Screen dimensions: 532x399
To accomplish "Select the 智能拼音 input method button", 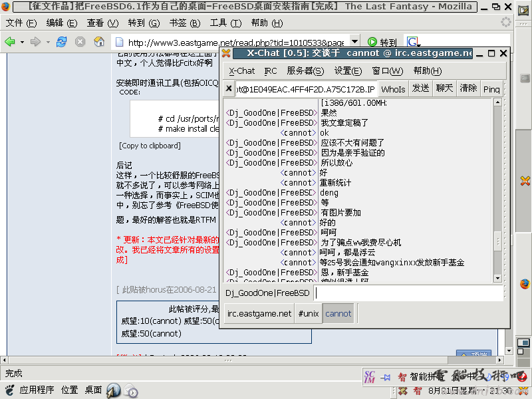I will 421,376.
